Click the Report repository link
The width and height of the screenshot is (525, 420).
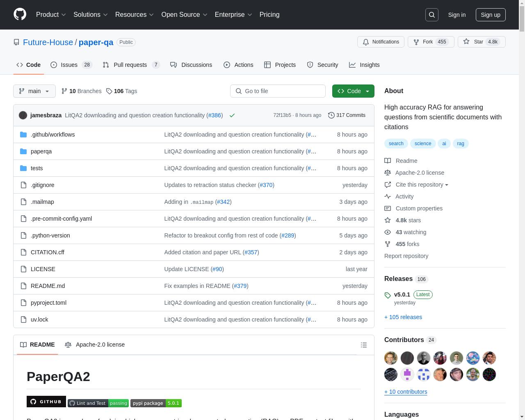(406, 256)
